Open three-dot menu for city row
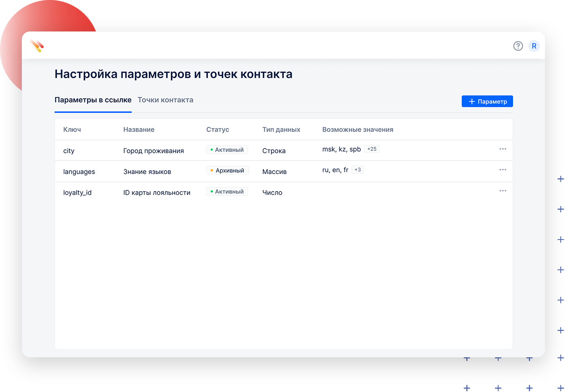This screenshot has height=392, width=566. pos(503,149)
